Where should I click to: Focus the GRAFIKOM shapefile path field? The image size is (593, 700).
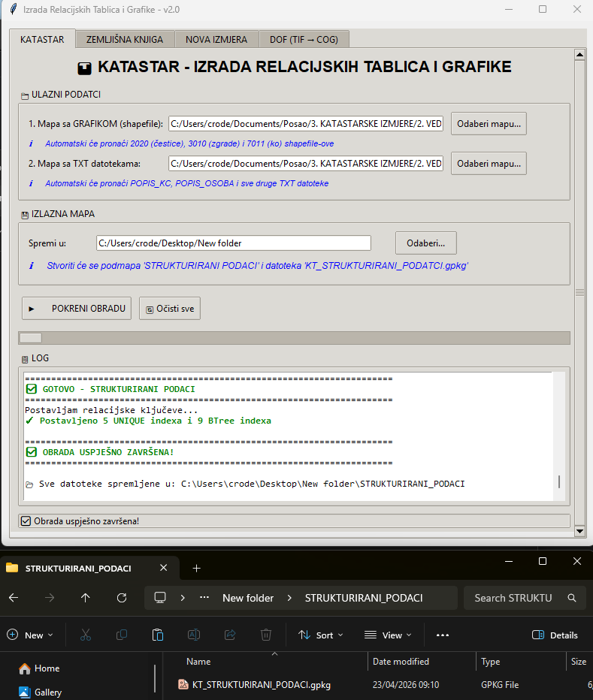pyautogui.click(x=306, y=124)
